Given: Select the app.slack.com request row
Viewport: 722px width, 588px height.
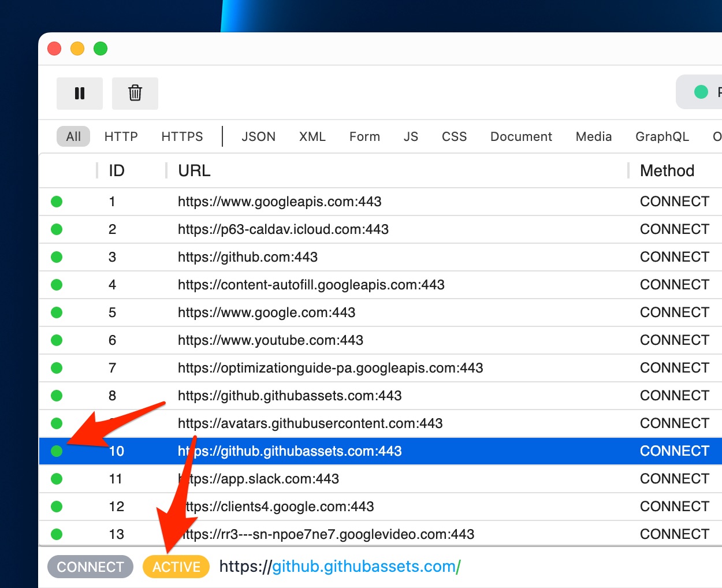Looking at the screenshot, I should (x=347, y=478).
